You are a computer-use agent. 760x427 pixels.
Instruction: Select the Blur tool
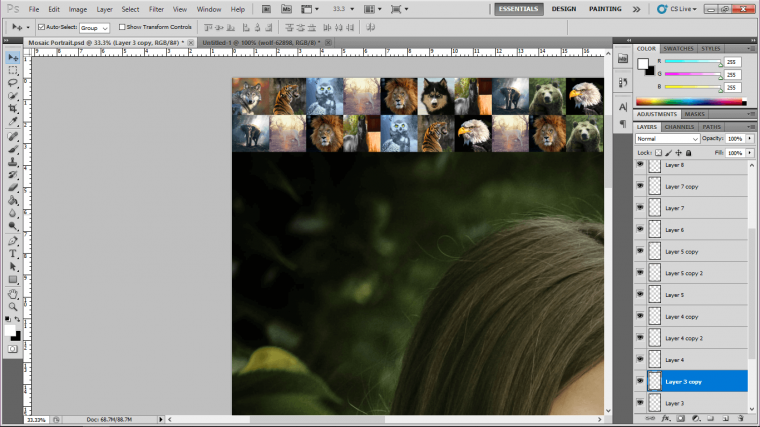[13, 213]
